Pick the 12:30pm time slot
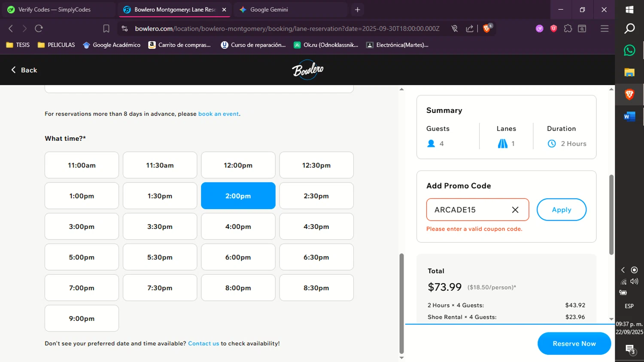Image resolution: width=644 pixels, height=362 pixels. click(316, 165)
